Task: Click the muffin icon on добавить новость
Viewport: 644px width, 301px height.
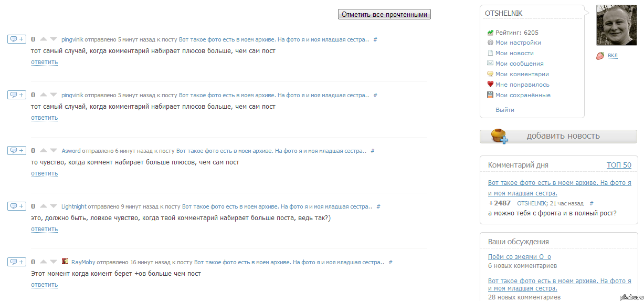Action: 500,136
